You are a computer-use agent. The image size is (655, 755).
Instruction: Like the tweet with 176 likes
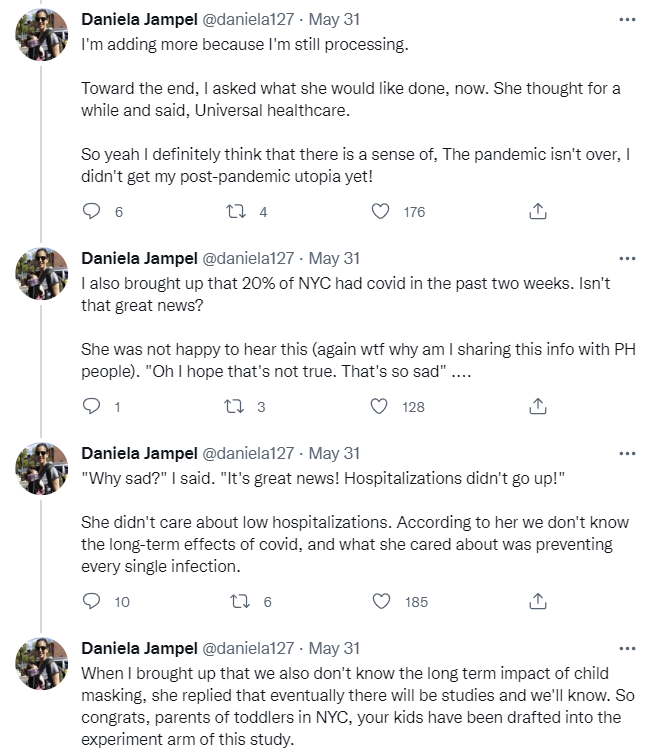point(380,211)
